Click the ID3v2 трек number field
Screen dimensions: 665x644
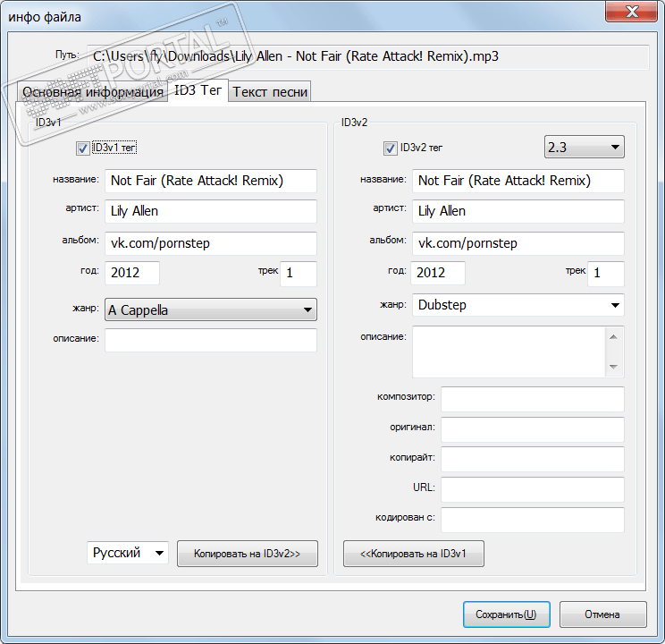click(x=606, y=274)
